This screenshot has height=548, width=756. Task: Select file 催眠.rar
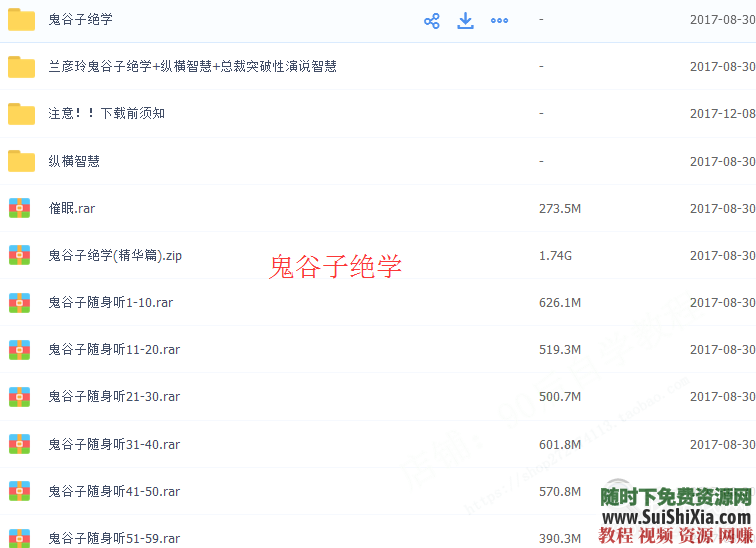coord(71,208)
